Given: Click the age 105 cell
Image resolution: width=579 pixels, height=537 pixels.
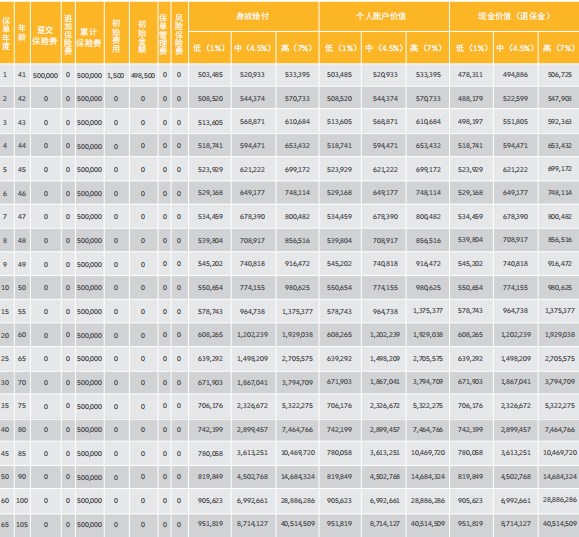Looking at the screenshot, I should click(x=22, y=524).
